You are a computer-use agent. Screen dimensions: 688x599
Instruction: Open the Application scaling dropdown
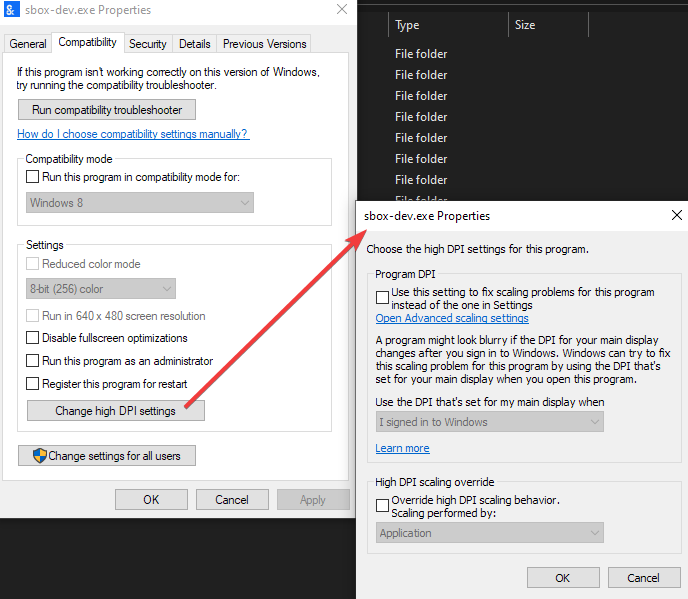coord(490,533)
